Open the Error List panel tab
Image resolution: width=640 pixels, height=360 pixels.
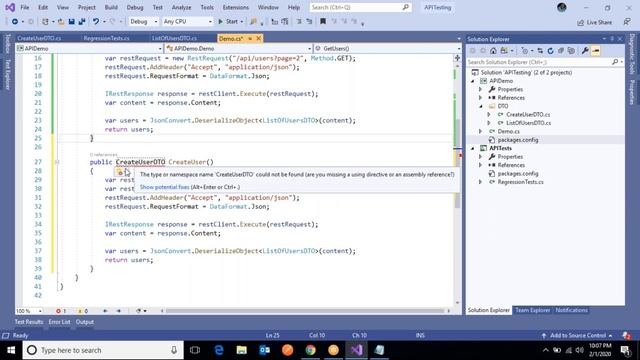coord(60,322)
